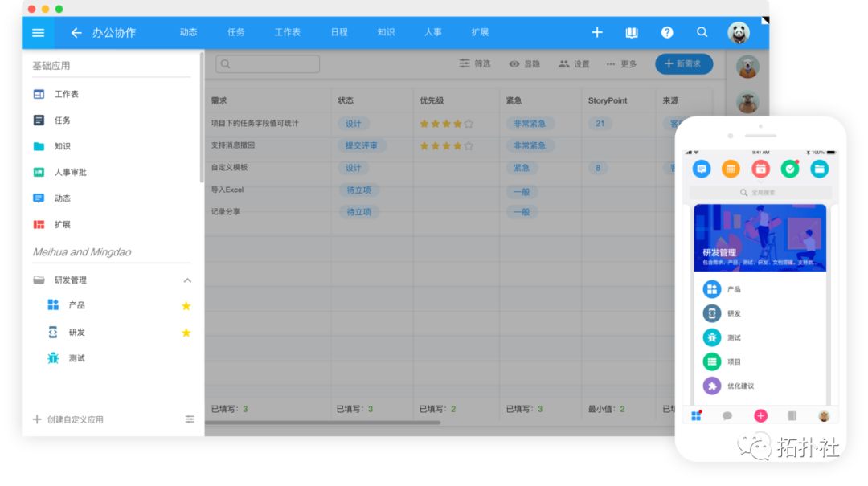Tap the orange worksheet icon on phone

(731, 169)
